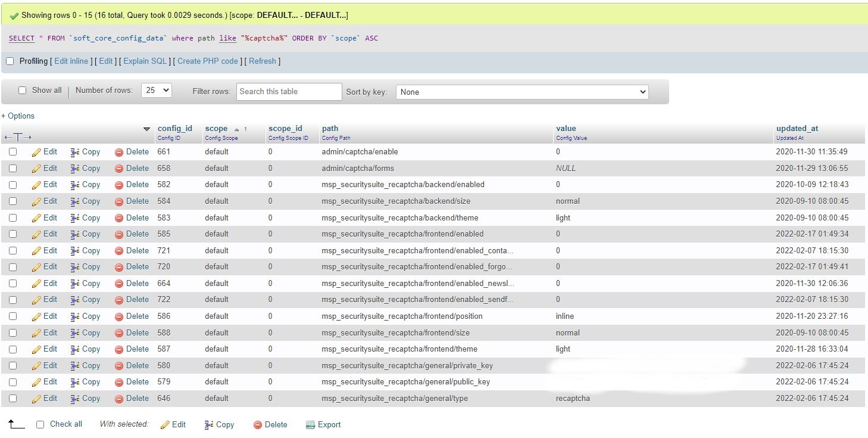This screenshot has width=868, height=438.
Task: Click the Copy icon in With selected actions
Action: coord(208,425)
